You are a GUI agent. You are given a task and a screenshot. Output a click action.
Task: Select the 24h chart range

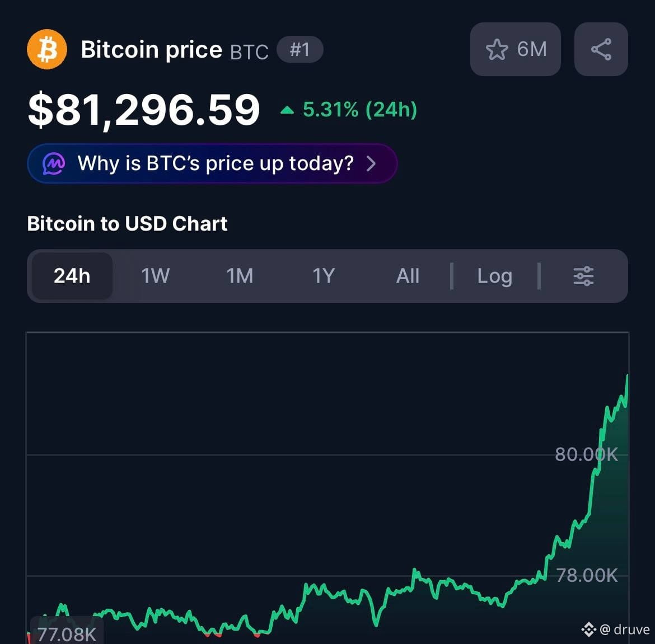pos(72,276)
